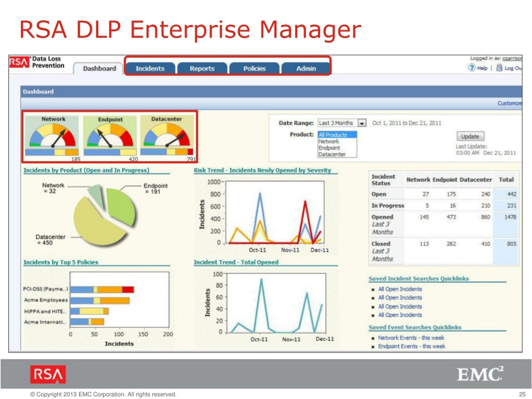Click the logged-in username link
The image size is (532, 399).
(x=512, y=58)
